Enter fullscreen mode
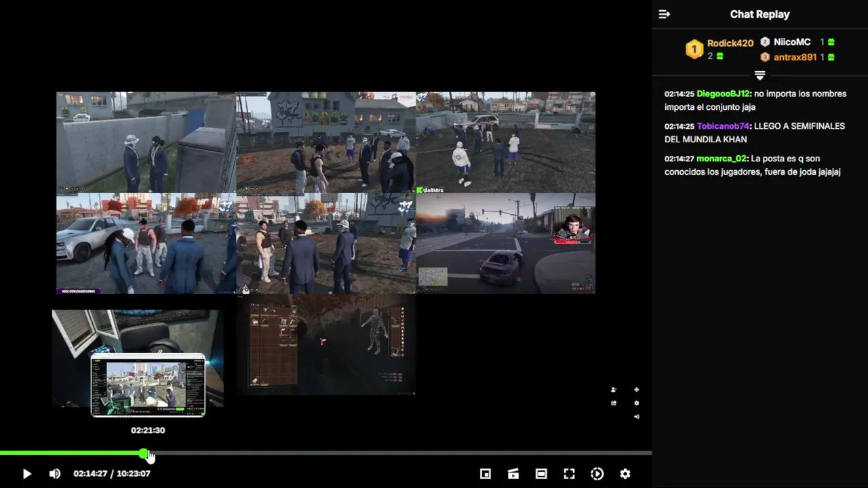The height and width of the screenshot is (488, 868). pyautogui.click(x=569, y=474)
